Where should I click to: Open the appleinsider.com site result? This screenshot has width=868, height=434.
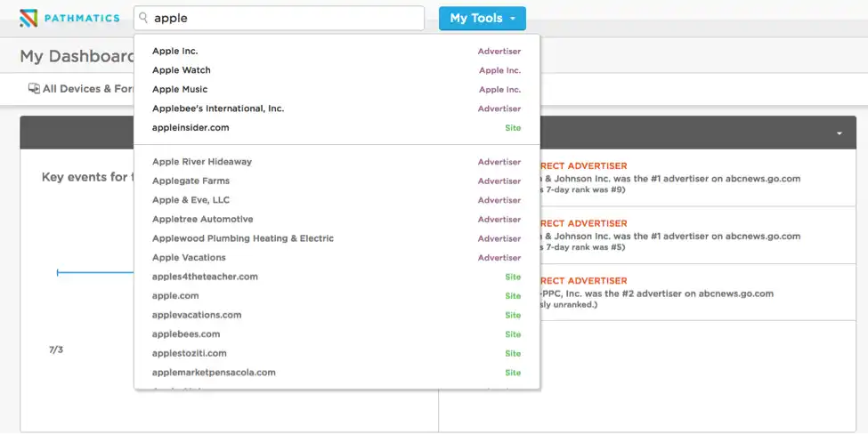337,128
